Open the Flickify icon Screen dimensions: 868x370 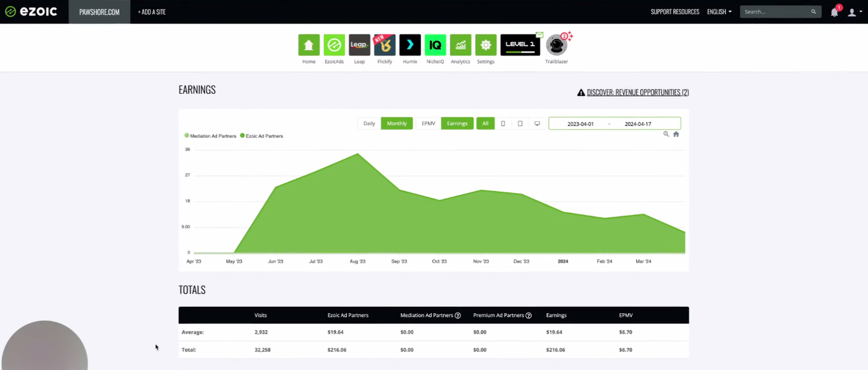(x=385, y=45)
